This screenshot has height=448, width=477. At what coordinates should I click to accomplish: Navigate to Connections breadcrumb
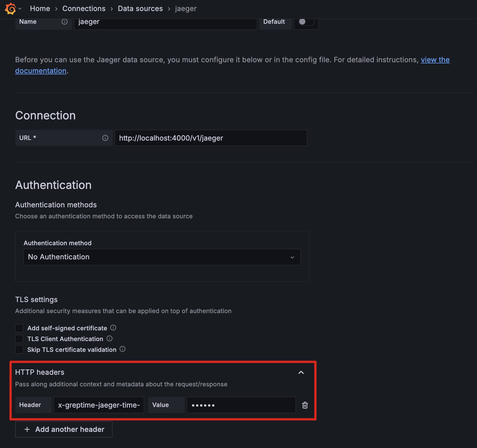coord(84,8)
